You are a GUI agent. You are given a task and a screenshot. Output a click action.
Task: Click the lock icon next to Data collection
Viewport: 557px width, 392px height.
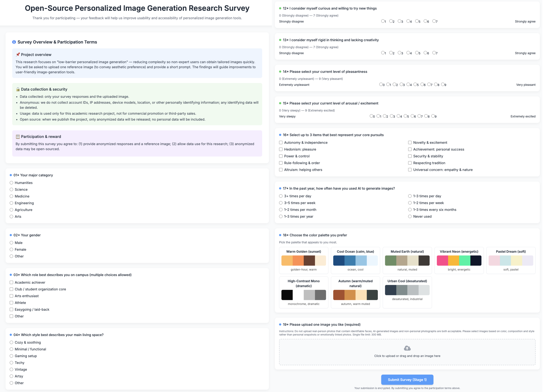click(18, 89)
